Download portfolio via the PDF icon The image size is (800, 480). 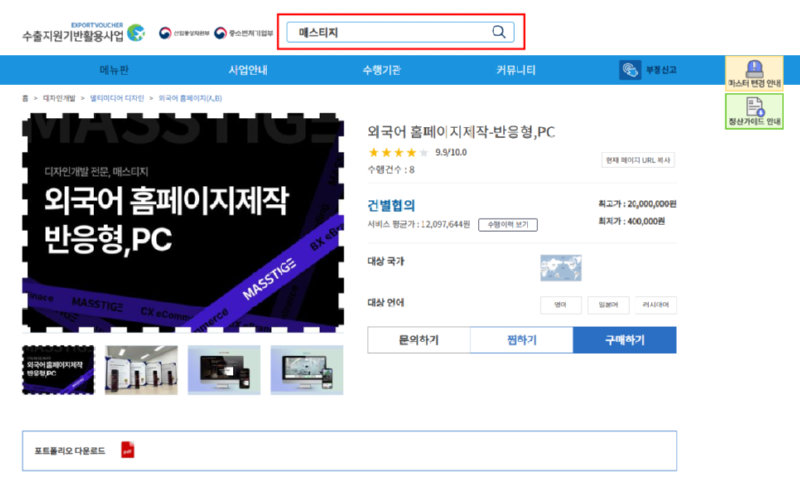click(128, 450)
